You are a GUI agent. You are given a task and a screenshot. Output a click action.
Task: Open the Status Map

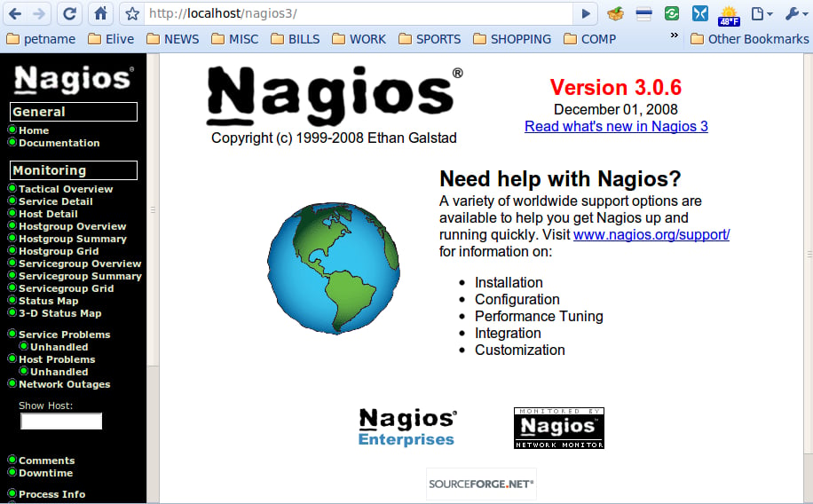click(x=49, y=302)
